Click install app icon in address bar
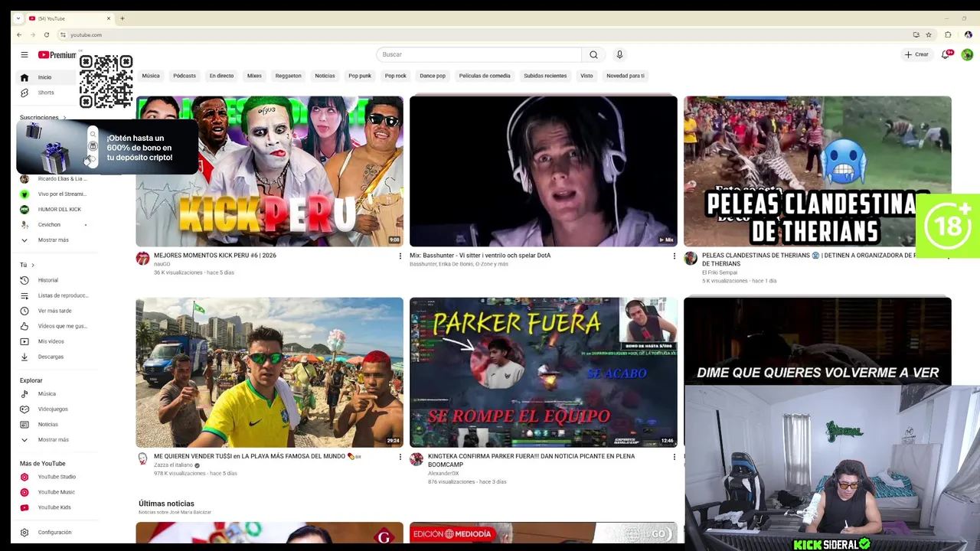 pos(916,34)
